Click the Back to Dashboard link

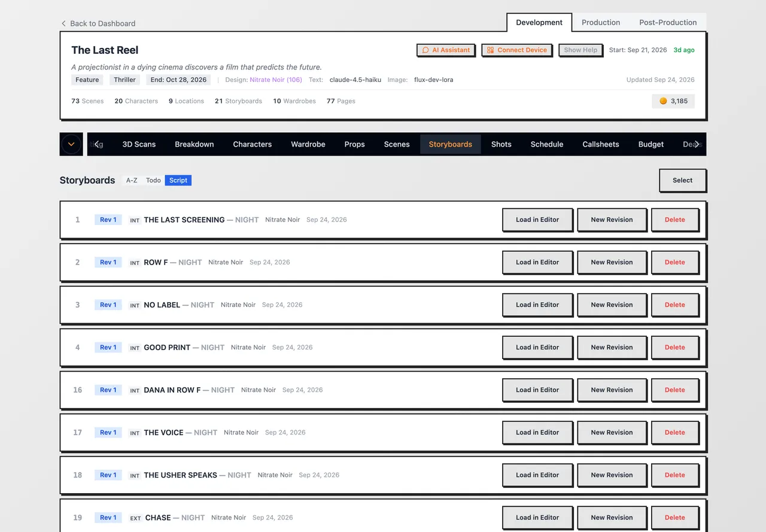point(98,23)
